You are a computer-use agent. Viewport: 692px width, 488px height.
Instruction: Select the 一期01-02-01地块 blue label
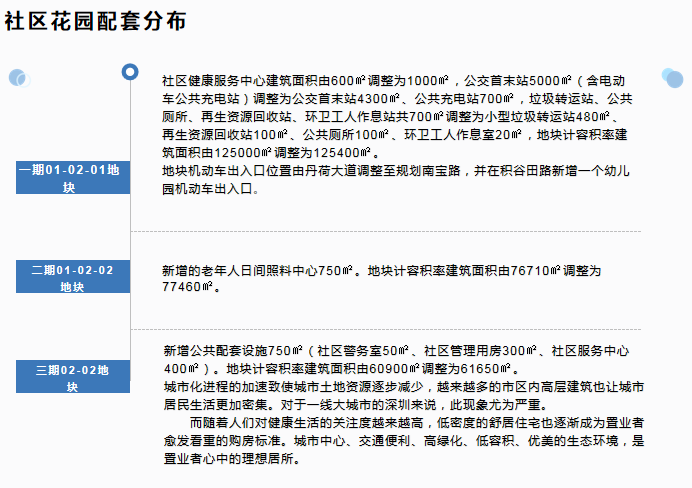pyautogui.click(x=73, y=178)
